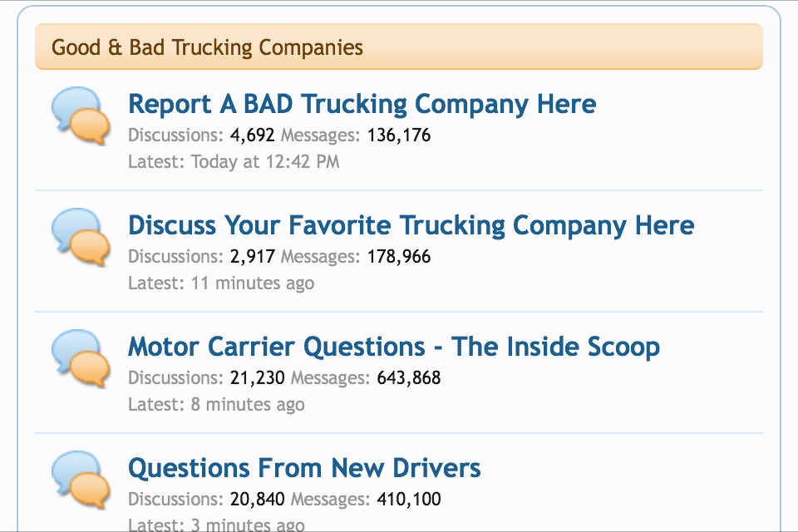Click the latest post time Today at 12:42 PM
798x532 pixels.
coord(265,161)
